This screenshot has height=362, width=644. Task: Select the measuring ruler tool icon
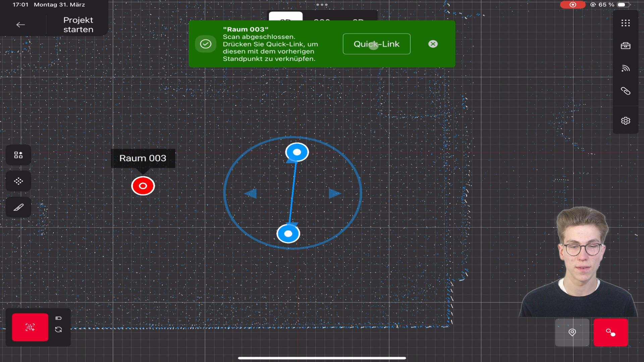pos(18,207)
